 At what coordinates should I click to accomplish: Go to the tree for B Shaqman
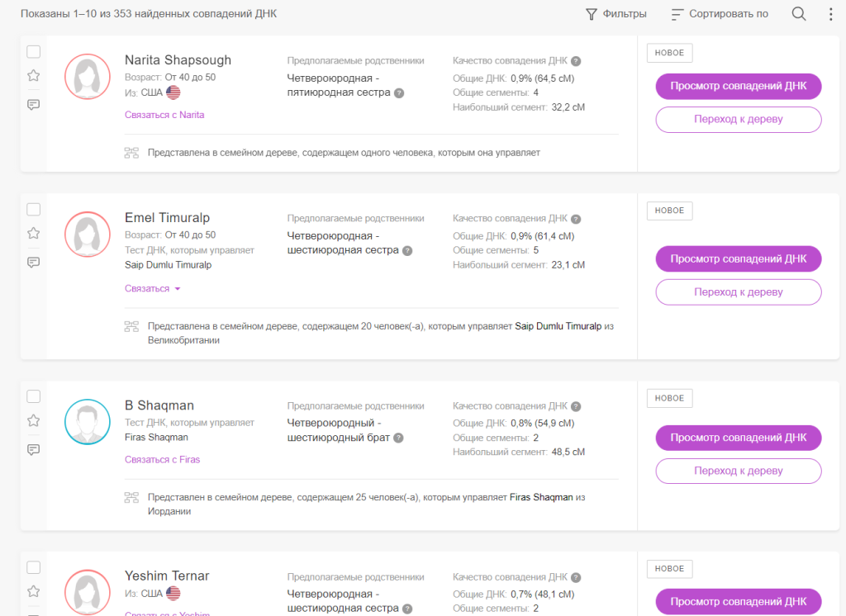[738, 471]
